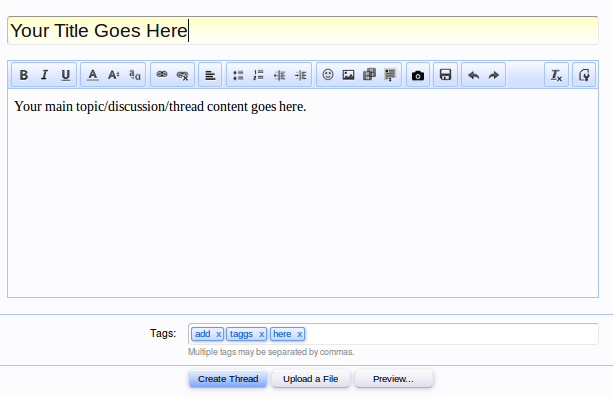Open the font family menu
613x398 pixels.
(x=134, y=75)
